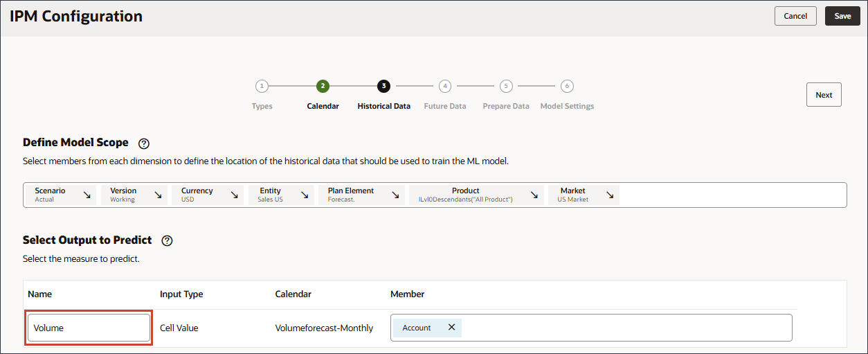Open Plan Element member selector arrow
This screenshot has width=868, height=354.
pyautogui.click(x=395, y=195)
